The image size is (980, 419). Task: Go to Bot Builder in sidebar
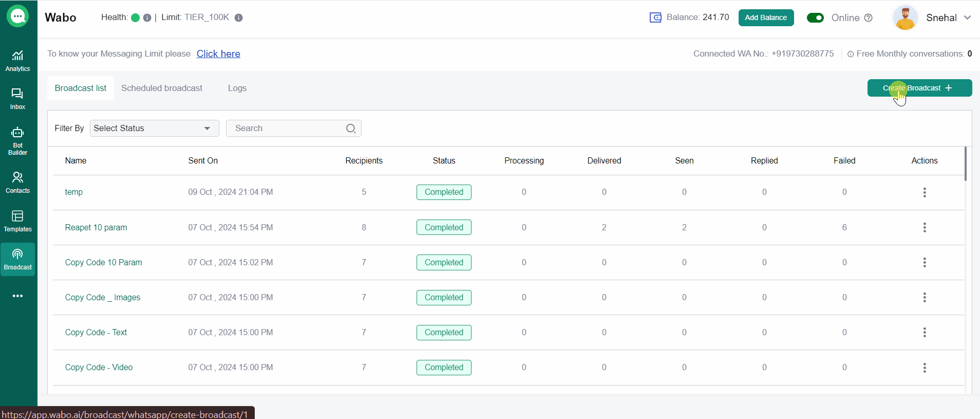(x=17, y=141)
